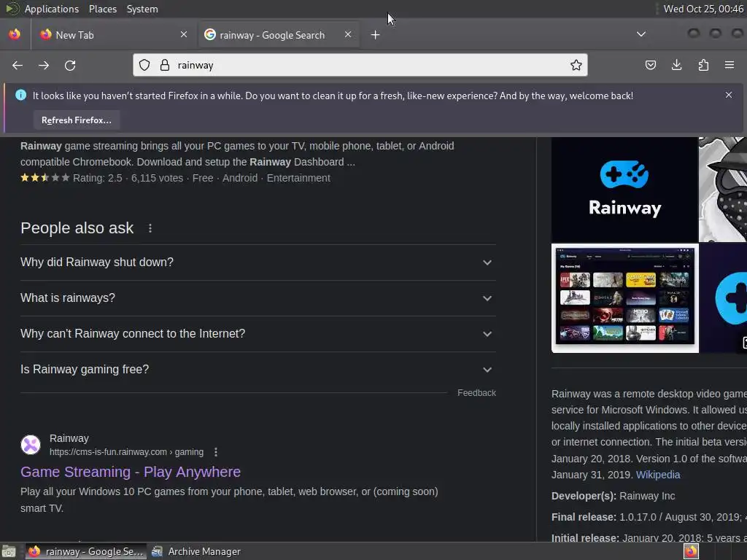Image resolution: width=747 pixels, height=560 pixels.
Task: Open 'Game Streaming - Play Anywhere' link
Action: pos(131,472)
